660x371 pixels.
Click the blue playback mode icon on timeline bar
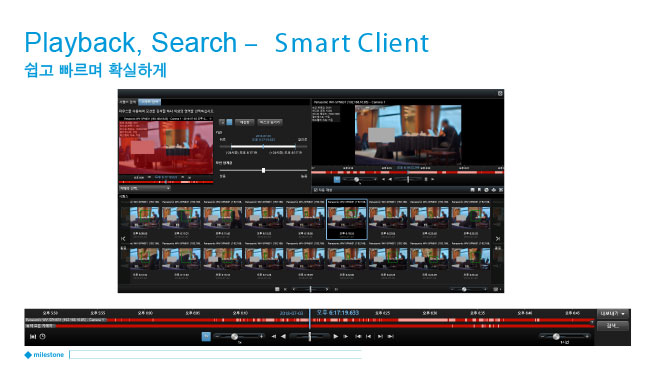pyautogui.click(x=206, y=336)
